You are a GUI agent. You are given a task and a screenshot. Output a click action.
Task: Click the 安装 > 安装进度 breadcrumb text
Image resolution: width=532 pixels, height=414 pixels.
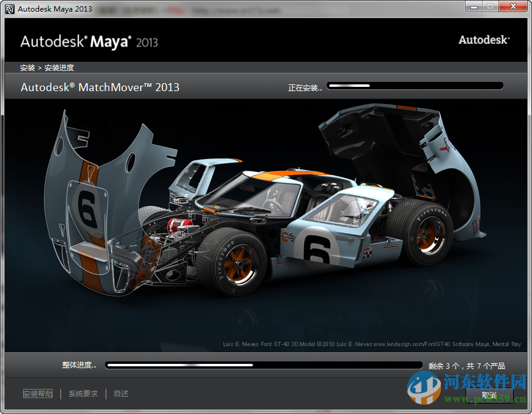click(47, 68)
